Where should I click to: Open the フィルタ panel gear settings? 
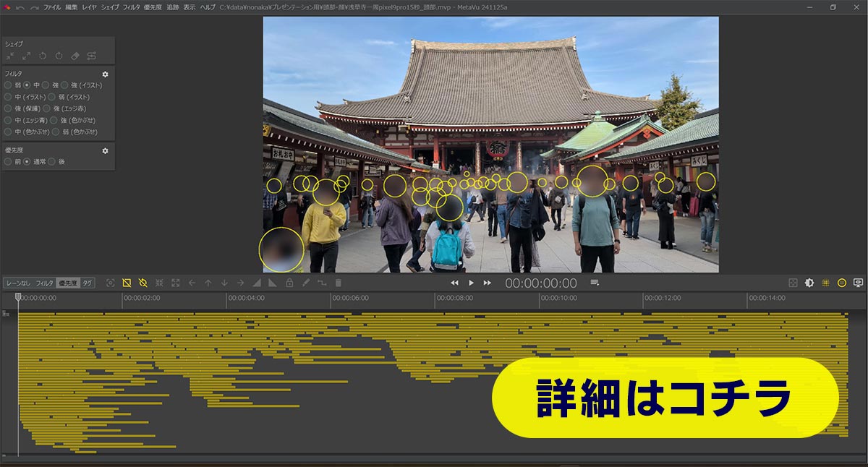[105, 74]
